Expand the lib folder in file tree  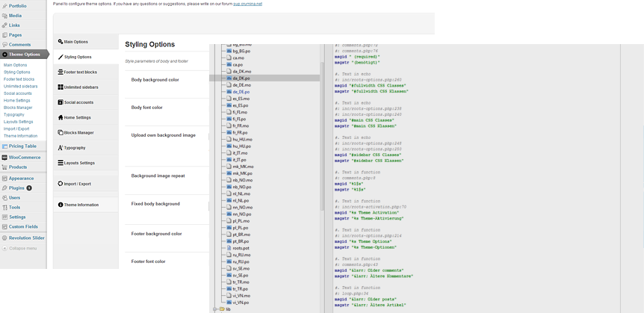215,309
